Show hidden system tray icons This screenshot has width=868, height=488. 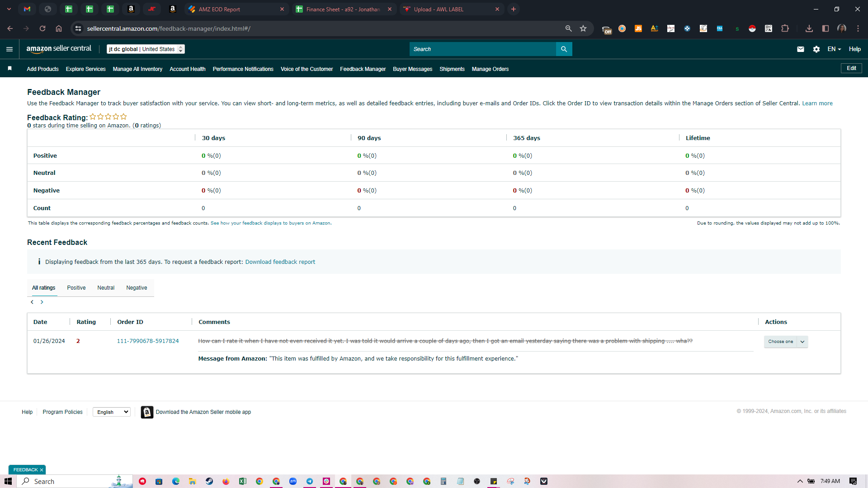pos(800,481)
